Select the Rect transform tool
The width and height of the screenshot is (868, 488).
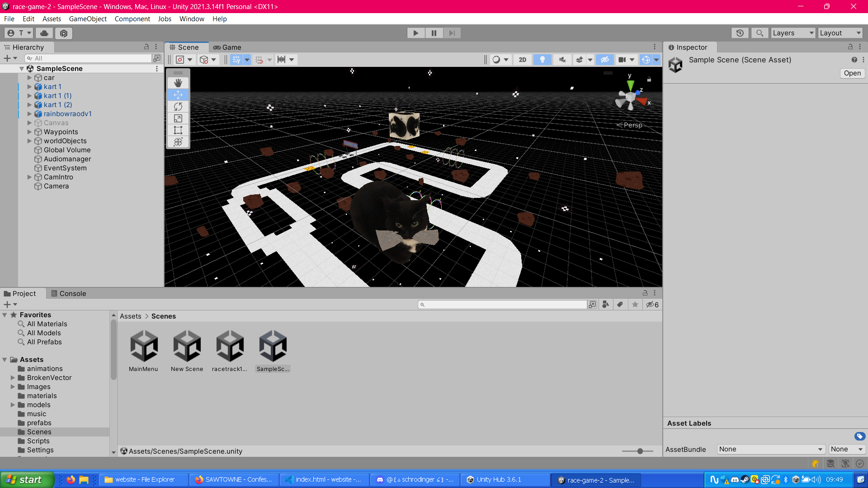(178, 130)
